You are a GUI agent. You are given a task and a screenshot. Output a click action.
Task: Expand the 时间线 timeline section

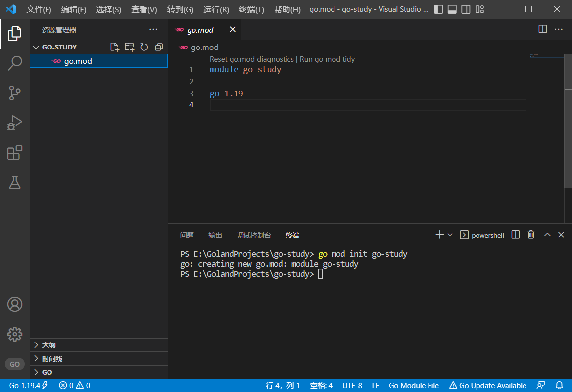pyautogui.click(x=52, y=359)
